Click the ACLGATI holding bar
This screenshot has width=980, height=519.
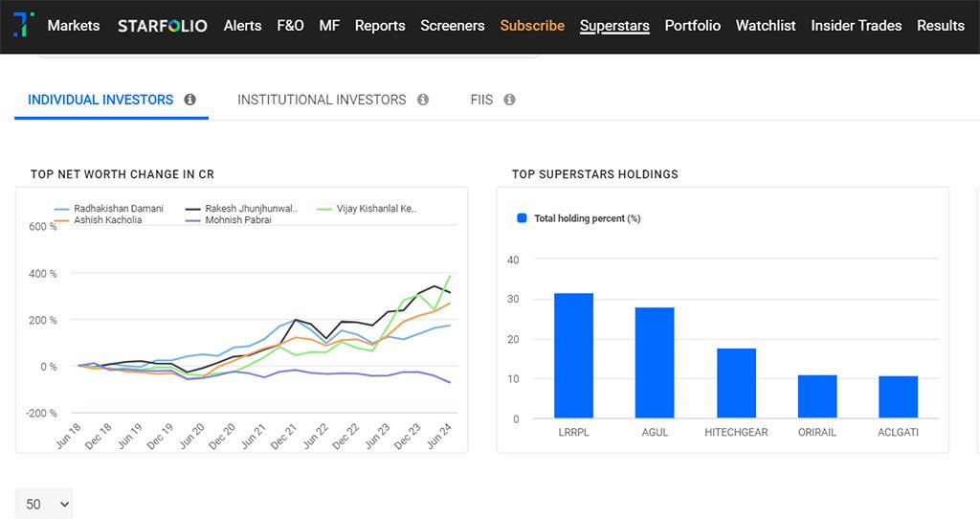[898, 397]
